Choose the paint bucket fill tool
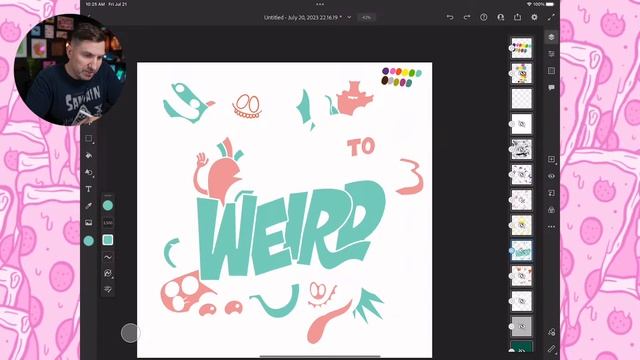Viewport: 640px width, 360px height. tap(89, 156)
